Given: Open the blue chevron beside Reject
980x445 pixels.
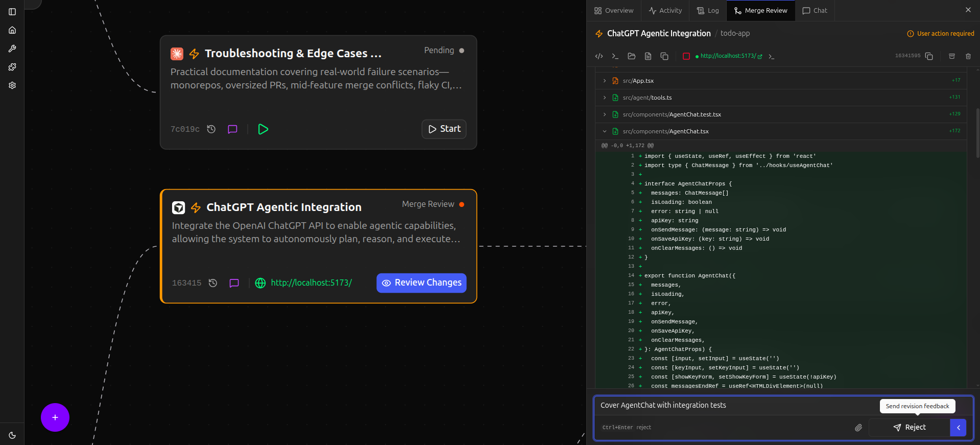Looking at the screenshot, I should (x=959, y=428).
